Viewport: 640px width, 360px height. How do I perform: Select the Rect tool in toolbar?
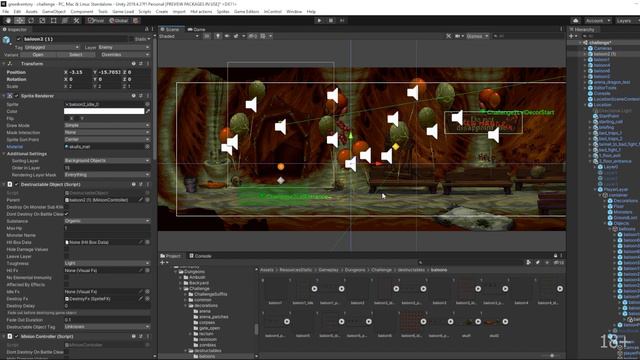[x=53, y=20]
